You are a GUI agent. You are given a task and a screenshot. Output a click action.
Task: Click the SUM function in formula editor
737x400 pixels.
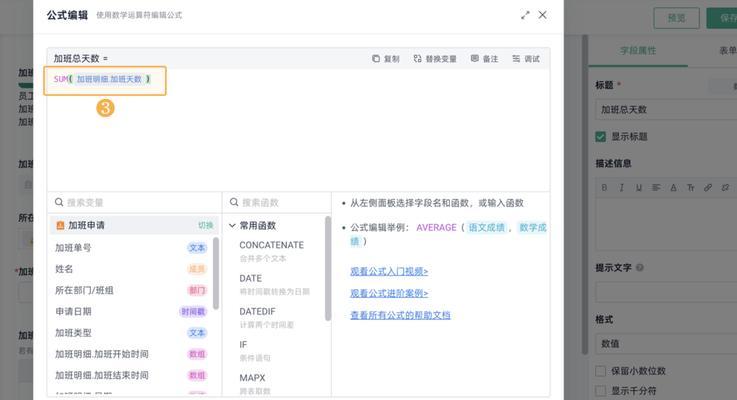click(x=61, y=79)
